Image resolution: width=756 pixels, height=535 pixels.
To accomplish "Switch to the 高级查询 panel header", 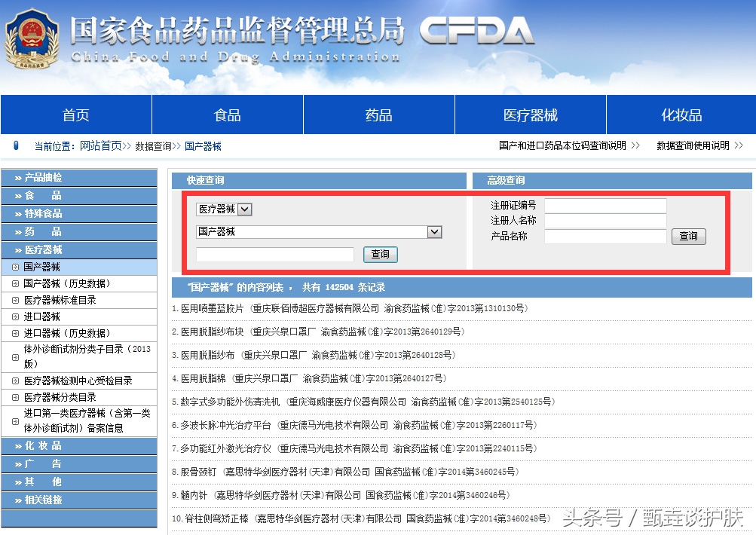I will [612, 180].
